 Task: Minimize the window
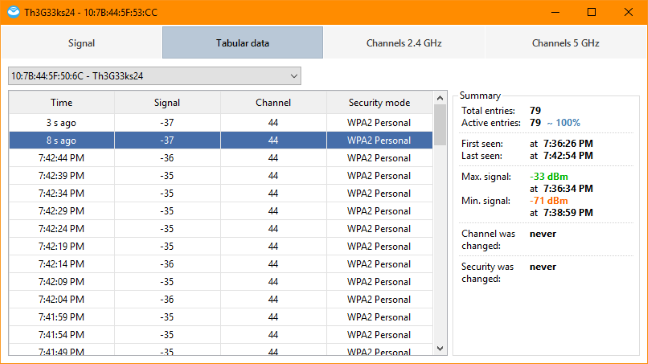(555, 12)
